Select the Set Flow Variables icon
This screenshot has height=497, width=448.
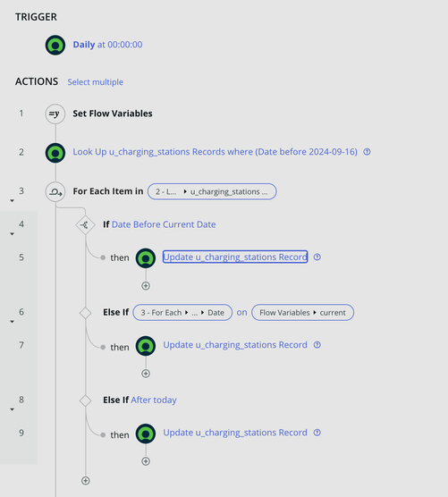(x=55, y=114)
